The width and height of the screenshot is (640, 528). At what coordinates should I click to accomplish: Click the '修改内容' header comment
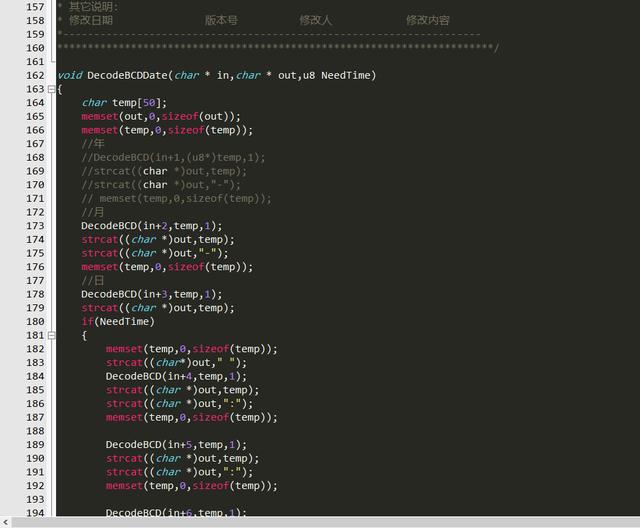(427, 20)
